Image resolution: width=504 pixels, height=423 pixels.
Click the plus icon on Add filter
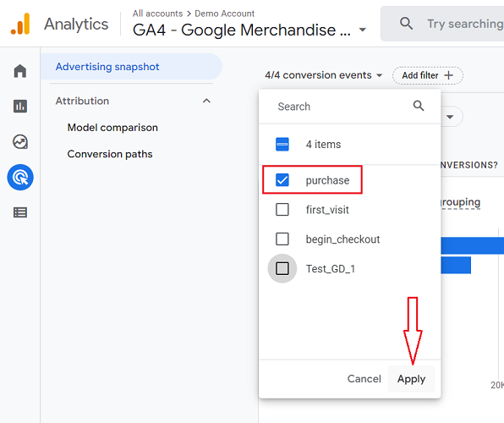pos(448,75)
